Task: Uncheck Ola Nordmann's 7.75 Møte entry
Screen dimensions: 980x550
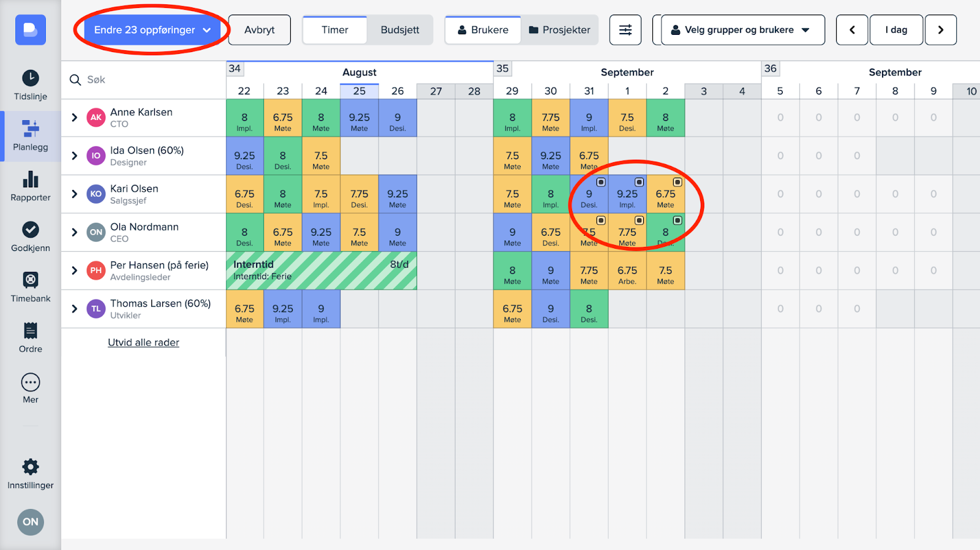Action: click(x=639, y=220)
